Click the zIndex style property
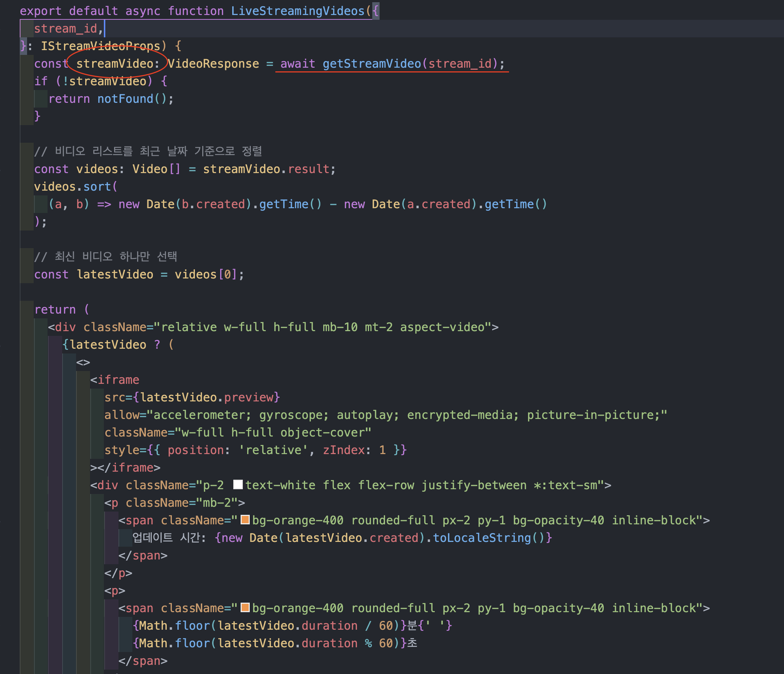This screenshot has height=674, width=784. [344, 450]
